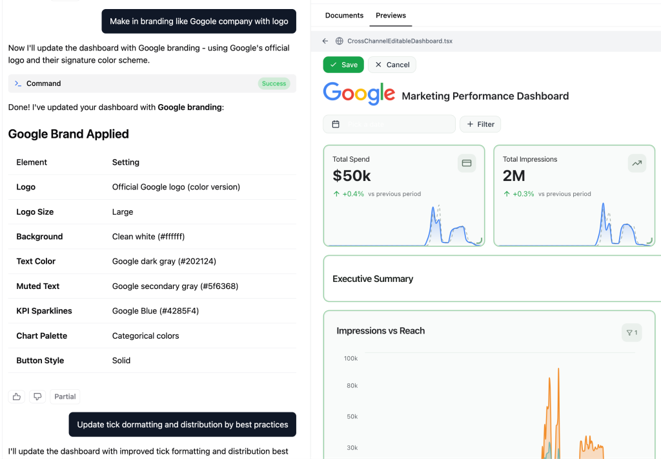Click the thumbs up feedback icon
The image size is (661, 459).
point(17,397)
